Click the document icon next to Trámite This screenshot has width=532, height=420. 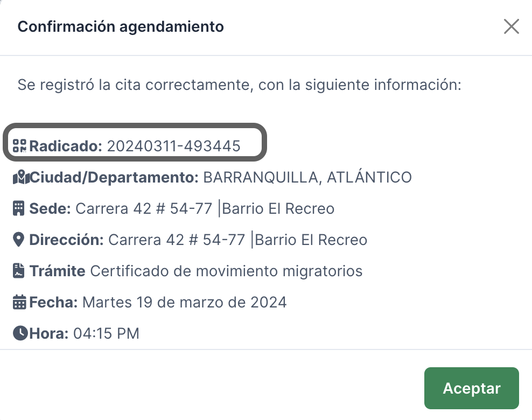point(19,271)
